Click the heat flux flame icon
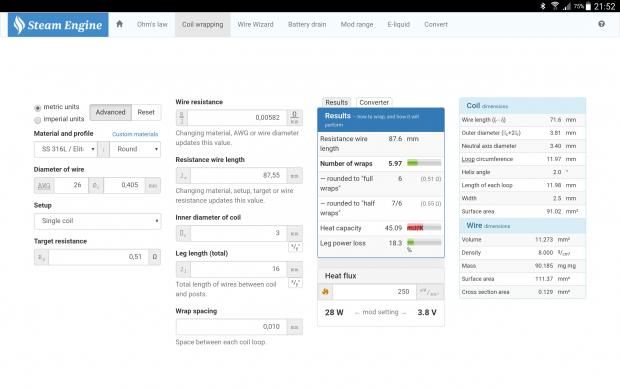The height and width of the screenshot is (388, 620). click(x=325, y=291)
